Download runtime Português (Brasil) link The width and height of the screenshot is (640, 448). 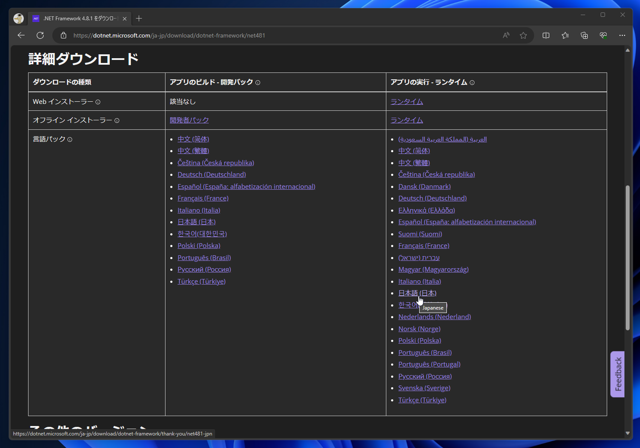coord(425,353)
